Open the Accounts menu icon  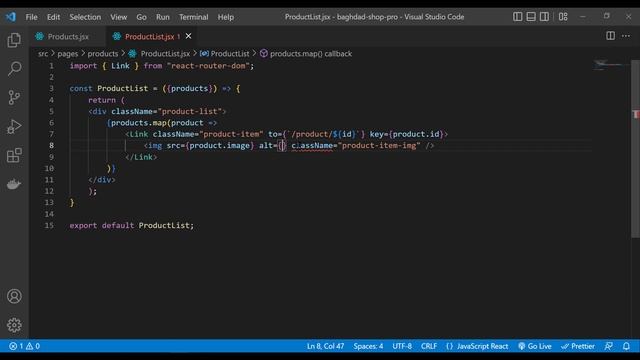[14, 296]
